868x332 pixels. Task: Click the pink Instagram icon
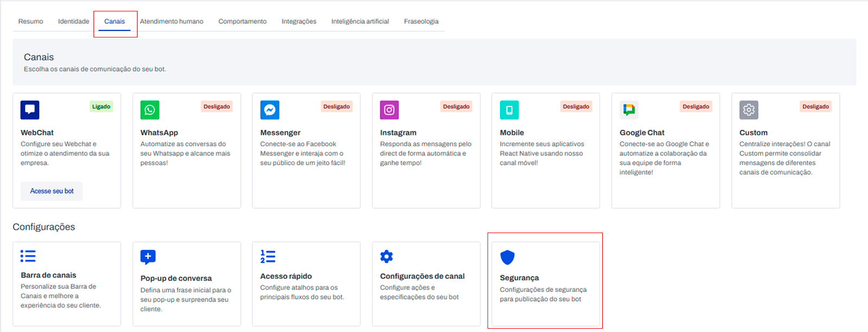[x=389, y=110]
